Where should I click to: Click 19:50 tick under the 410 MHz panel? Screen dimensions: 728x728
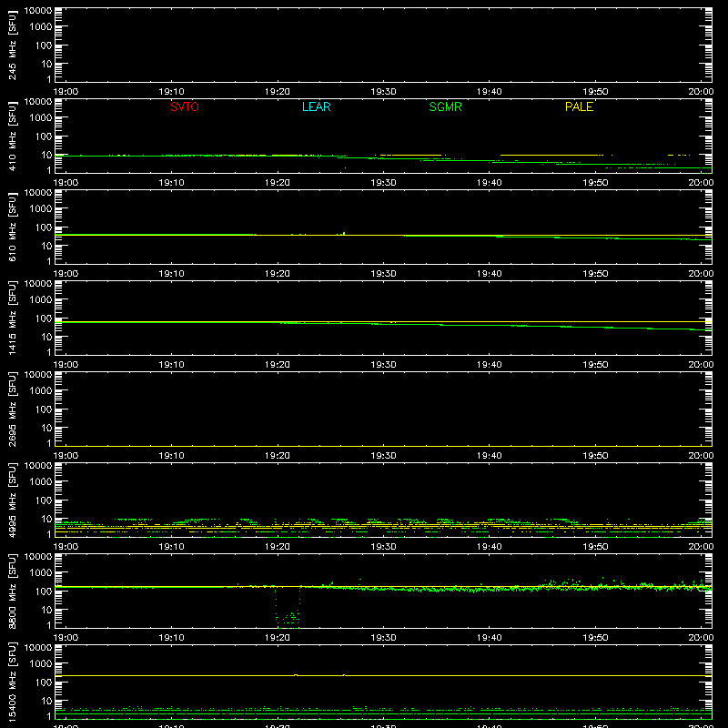point(595,183)
